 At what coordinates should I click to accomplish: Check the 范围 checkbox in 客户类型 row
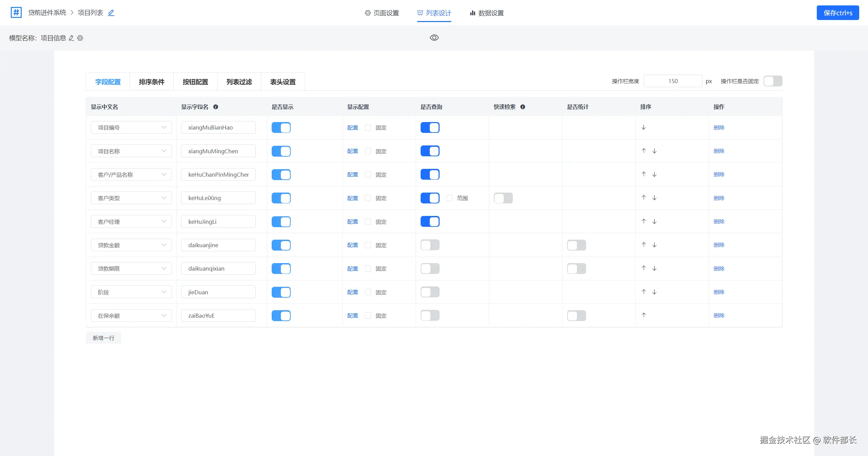pyautogui.click(x=449, y=198)
